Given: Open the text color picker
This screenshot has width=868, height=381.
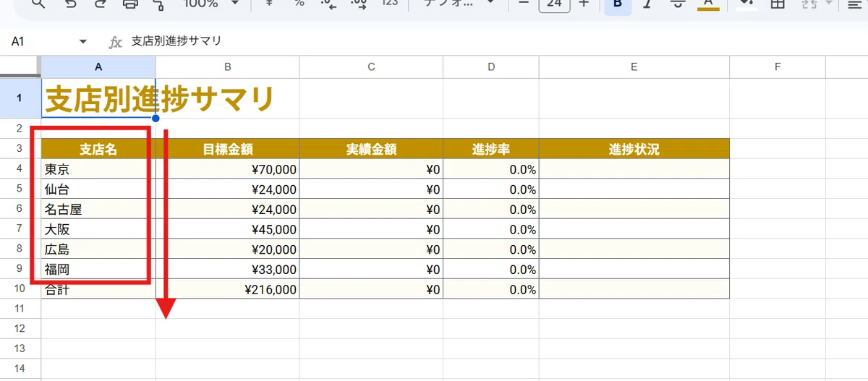Looking at the screenshot, I should pos(707,4).
